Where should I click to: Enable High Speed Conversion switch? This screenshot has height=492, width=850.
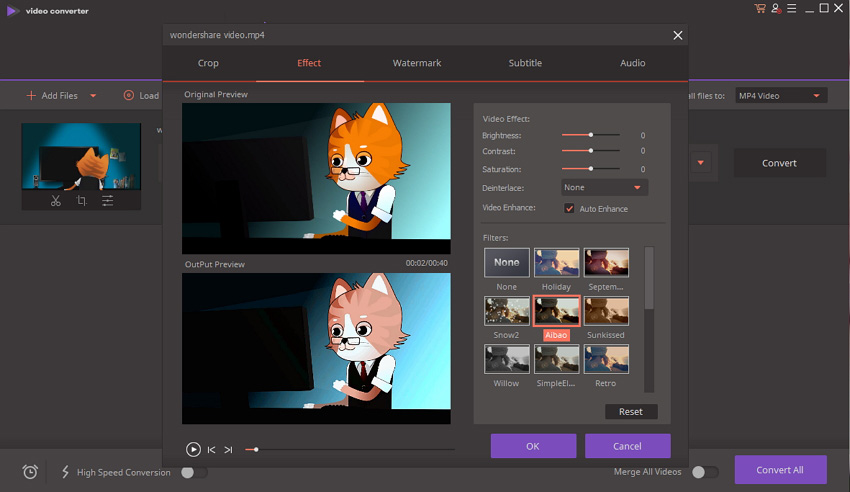coord(194,472)
